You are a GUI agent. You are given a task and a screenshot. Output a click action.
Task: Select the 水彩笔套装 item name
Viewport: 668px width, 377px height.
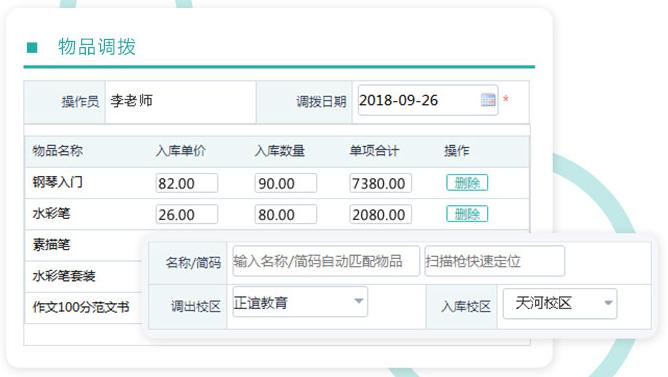coord(64,276)
